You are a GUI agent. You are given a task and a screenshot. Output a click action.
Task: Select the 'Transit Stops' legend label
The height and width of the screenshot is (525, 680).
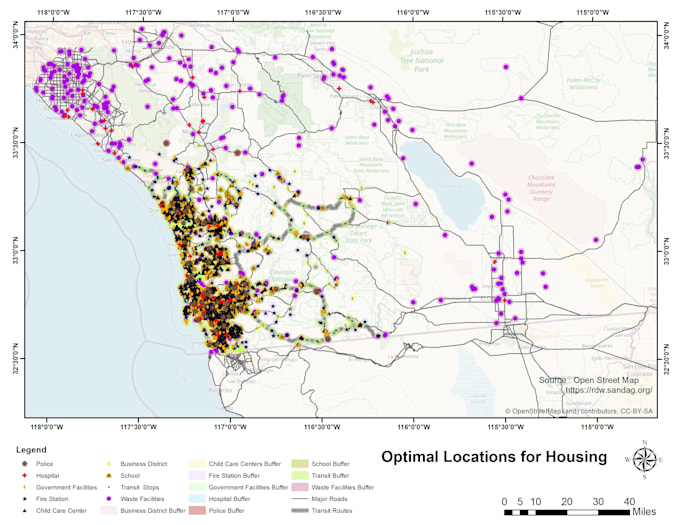click(140, 487)
